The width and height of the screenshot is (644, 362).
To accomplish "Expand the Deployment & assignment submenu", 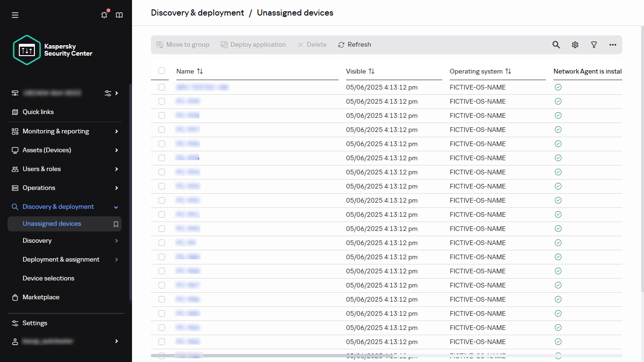I will [116, 259].
